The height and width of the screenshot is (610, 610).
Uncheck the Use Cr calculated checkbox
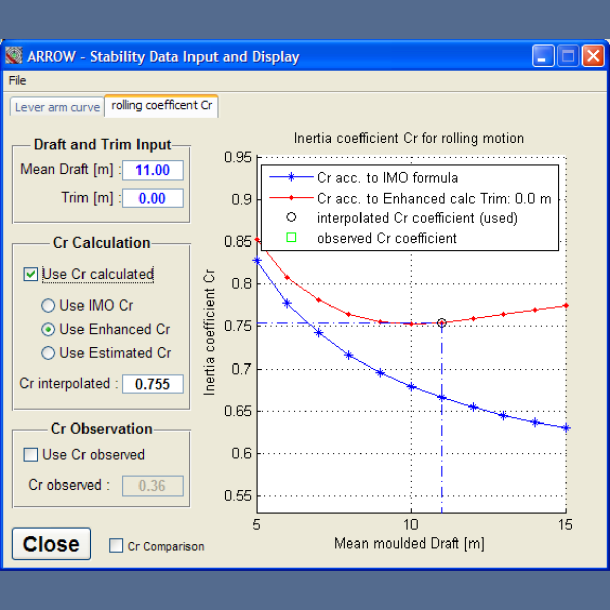point(33,274)
